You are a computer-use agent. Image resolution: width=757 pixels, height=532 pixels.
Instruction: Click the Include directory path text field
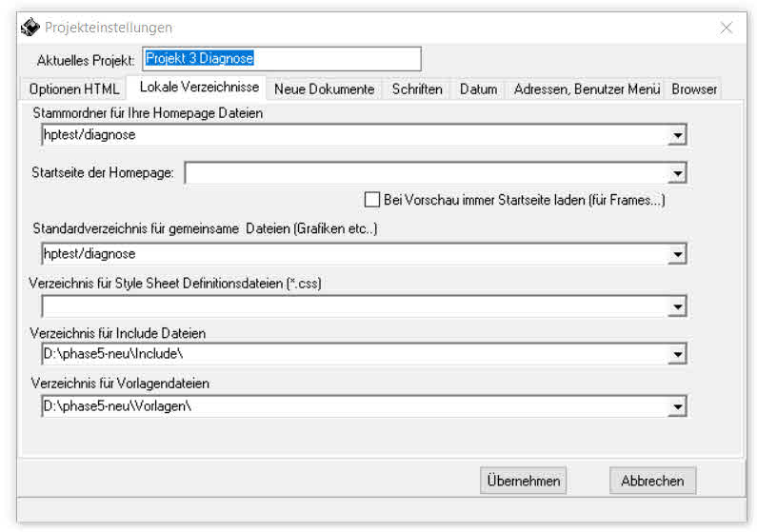pyautogui.click(x=352, y=354)
